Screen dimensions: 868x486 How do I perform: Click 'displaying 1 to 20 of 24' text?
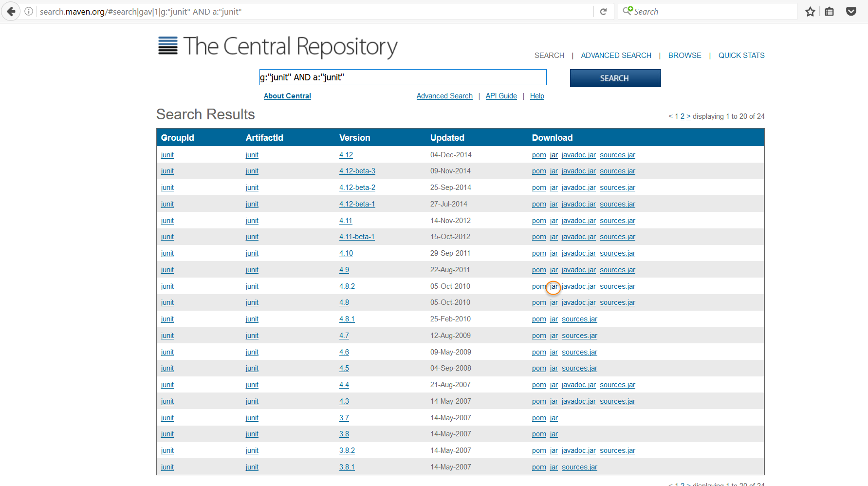(728, 116)
